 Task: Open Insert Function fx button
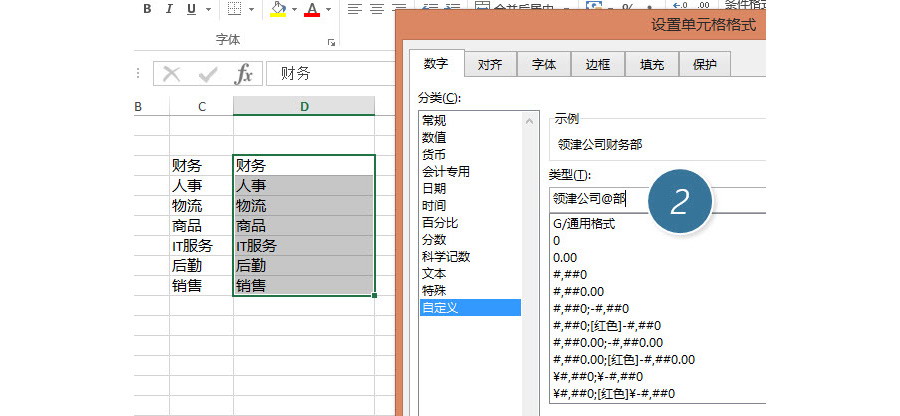click(x=243, y=73)
